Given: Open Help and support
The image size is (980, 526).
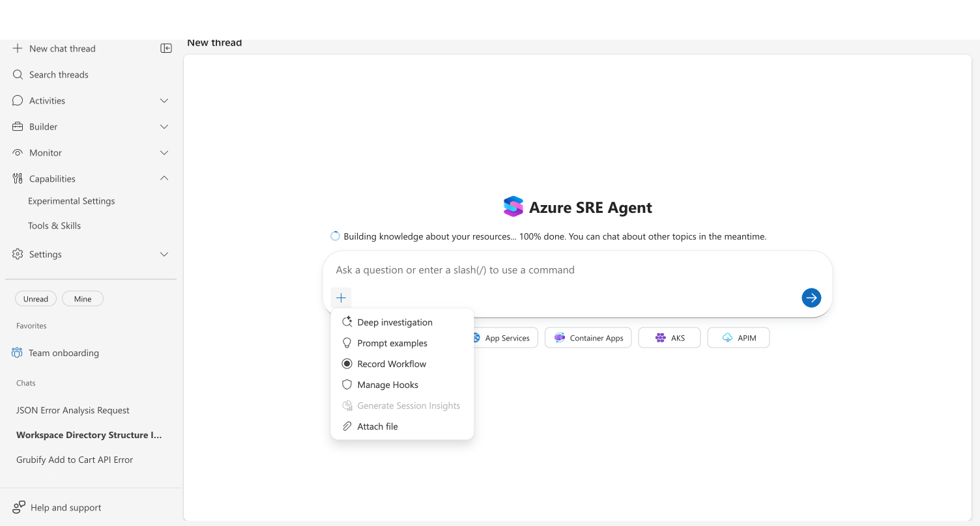Looking at the screenshot, I should click(57, 508).
